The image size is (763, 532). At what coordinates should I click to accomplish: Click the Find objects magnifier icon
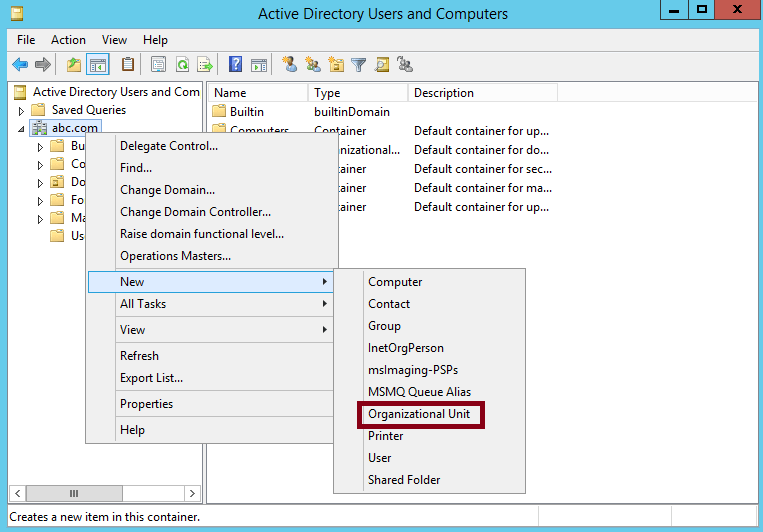pos(382,64)
